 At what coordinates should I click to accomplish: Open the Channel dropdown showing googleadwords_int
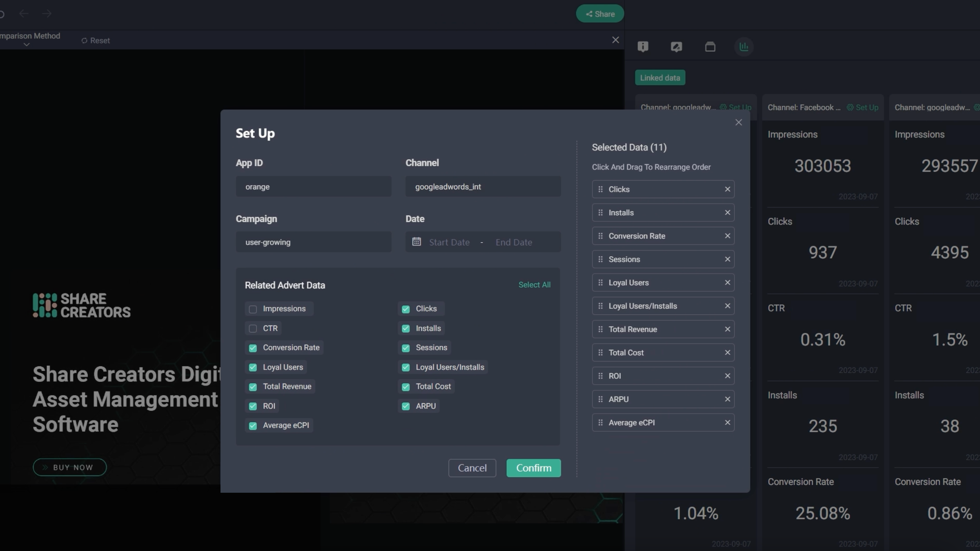[x=483, y=187]
